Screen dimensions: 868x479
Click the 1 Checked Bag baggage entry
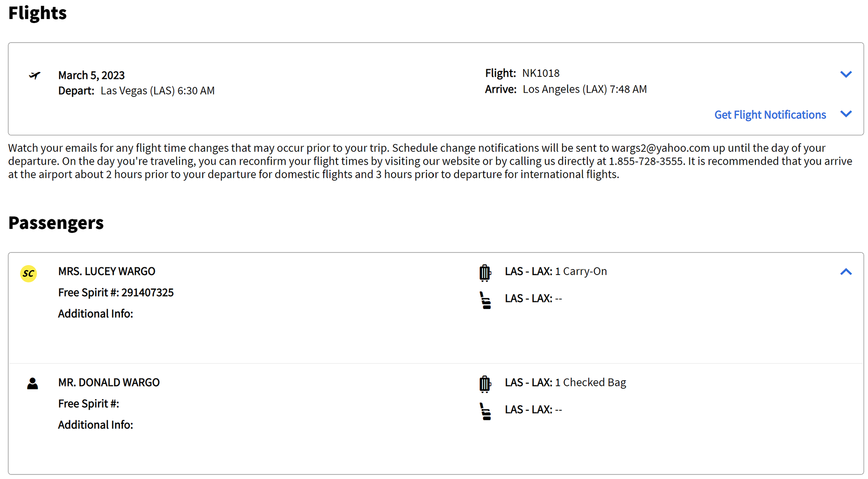565,383
